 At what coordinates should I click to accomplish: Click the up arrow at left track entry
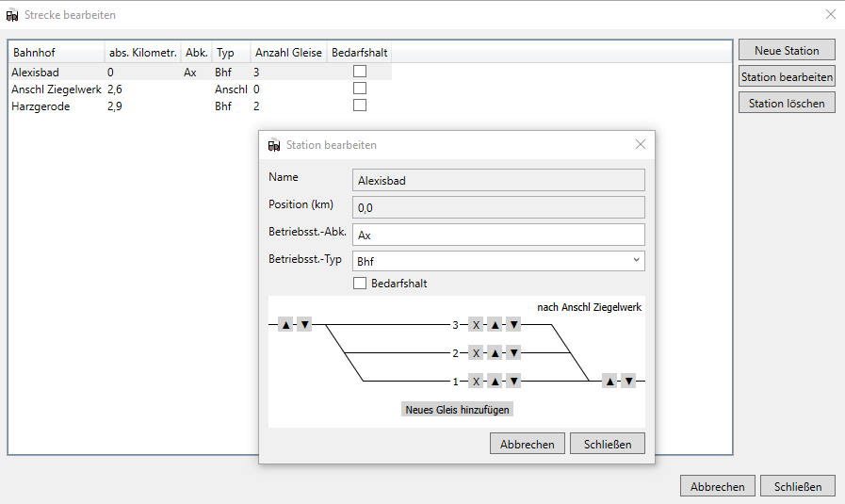[285, 324]
